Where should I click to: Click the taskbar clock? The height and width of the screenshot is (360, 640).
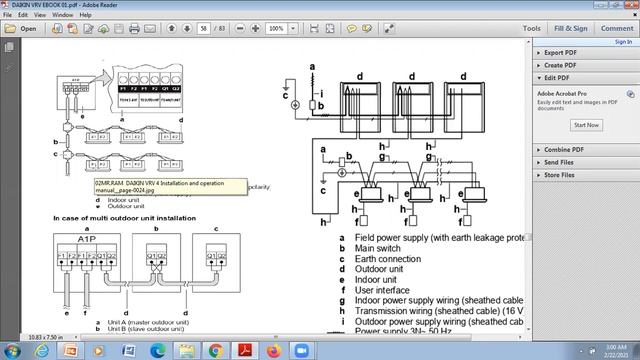(616, 351)
